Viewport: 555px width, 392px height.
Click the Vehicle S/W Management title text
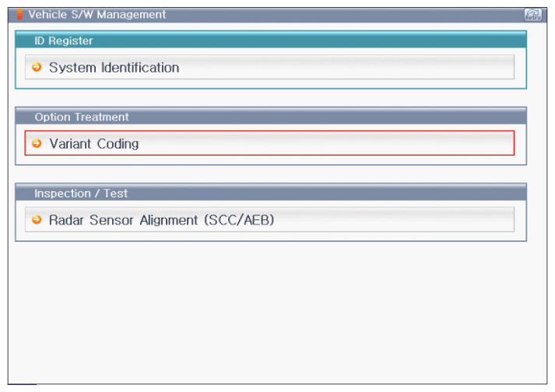click(97, 15)
